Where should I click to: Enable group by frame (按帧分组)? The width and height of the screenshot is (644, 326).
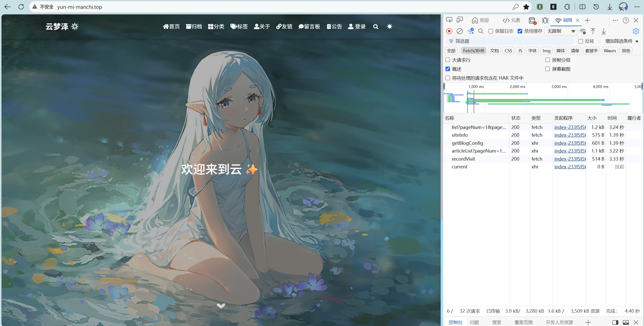pyautogui.click(x=548, y=60)
